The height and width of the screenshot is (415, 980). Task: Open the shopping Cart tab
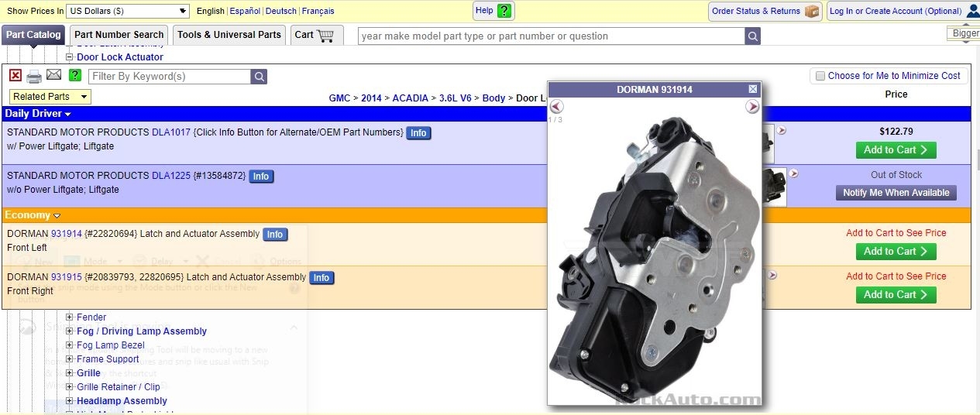pyautogui.click(x=317, y=35)
